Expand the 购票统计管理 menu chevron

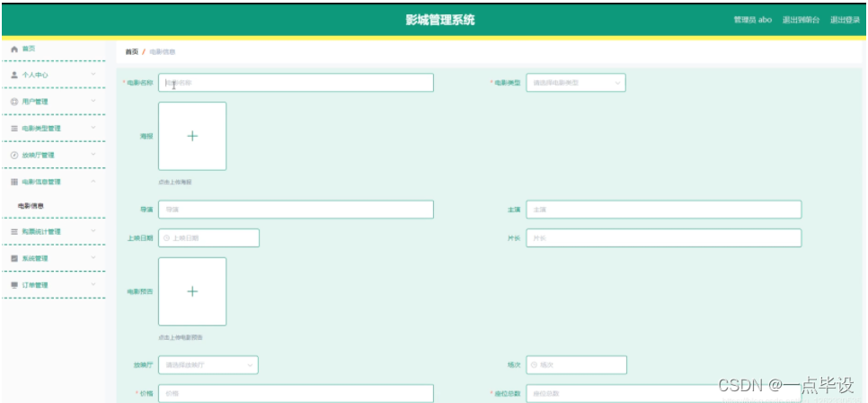click(93, 231)
